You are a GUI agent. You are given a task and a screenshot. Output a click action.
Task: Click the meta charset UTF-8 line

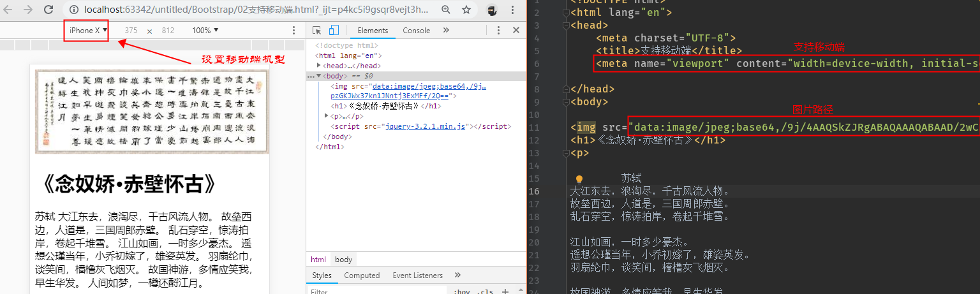coord(665,38)
